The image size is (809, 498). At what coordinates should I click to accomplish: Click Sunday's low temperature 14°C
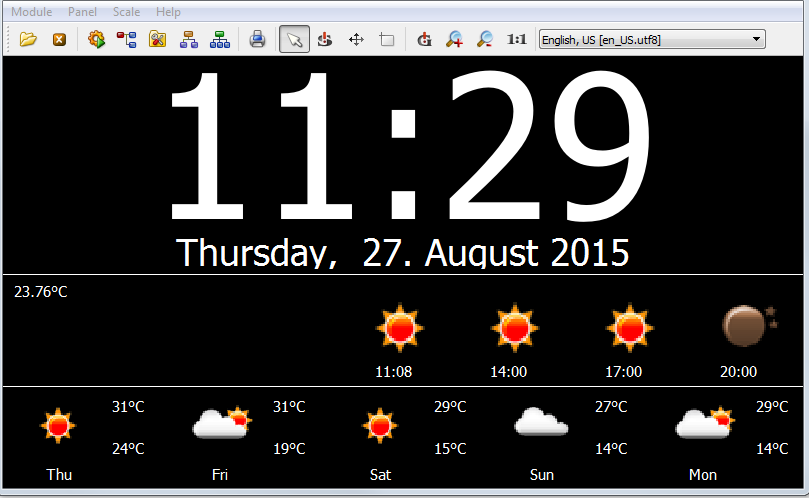611,449
